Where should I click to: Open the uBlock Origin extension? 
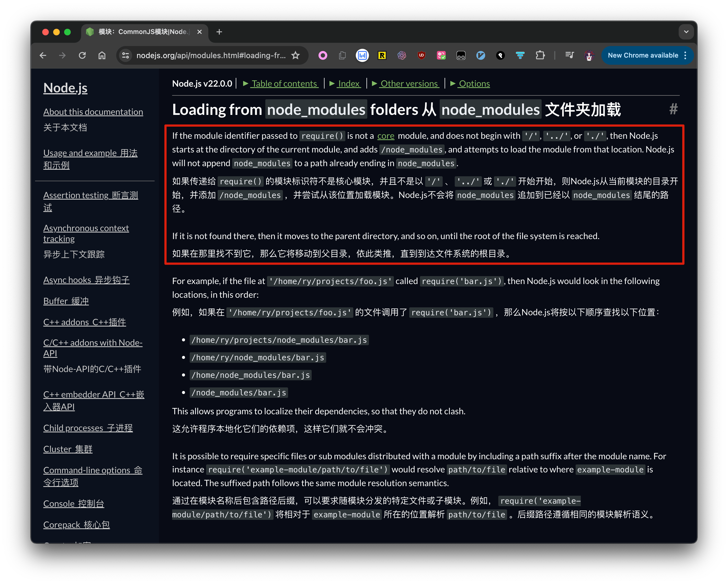[x=421, y=55]
